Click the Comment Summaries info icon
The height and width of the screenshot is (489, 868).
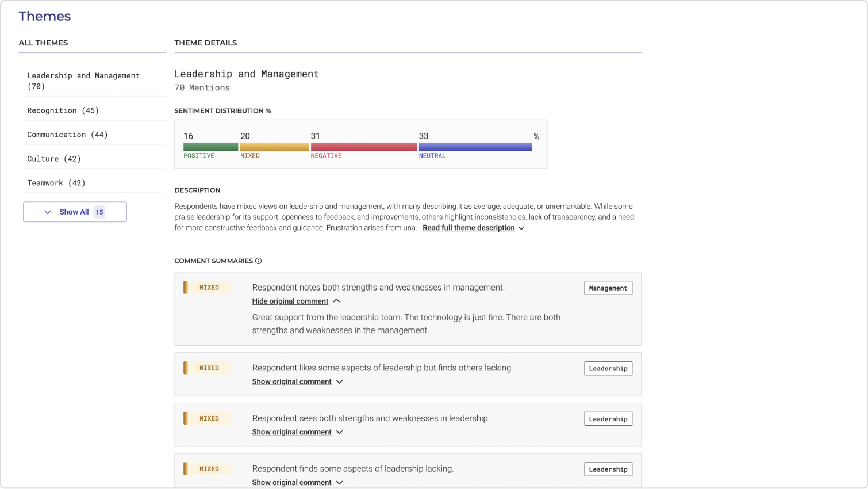tap(259, 261)
